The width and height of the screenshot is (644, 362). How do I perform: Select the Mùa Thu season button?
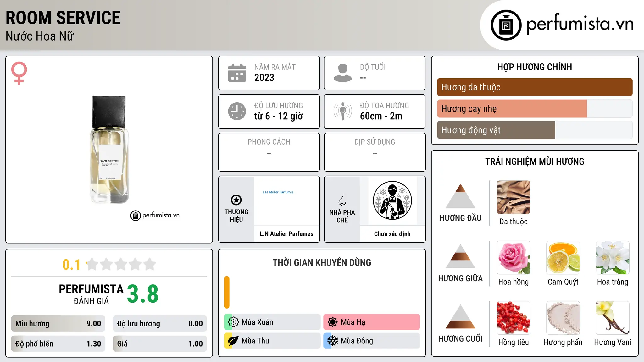coord(272,341)
